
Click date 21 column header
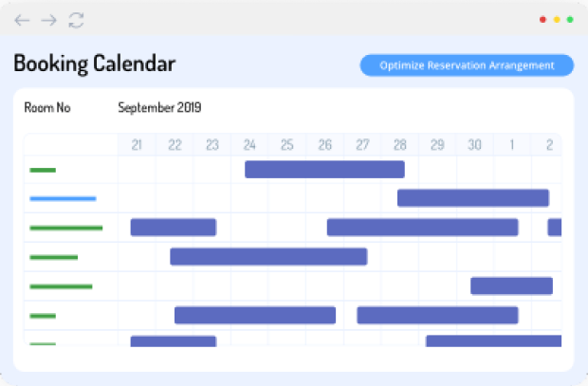(x=137, y=145)
